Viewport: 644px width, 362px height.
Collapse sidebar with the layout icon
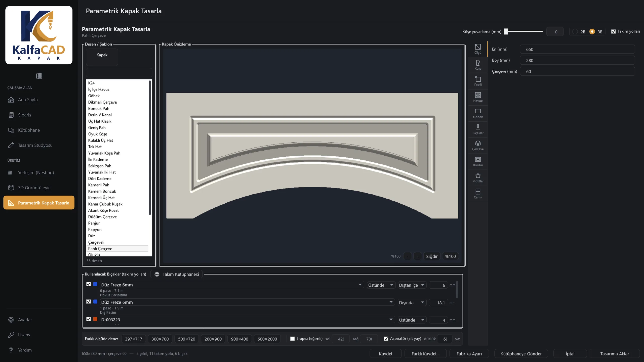pyautogui.click(x=39, y=76)
